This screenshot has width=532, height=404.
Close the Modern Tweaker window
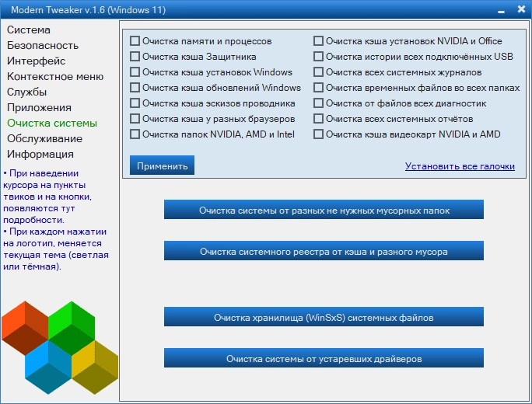pyautogui.click(x=521, y=9)
